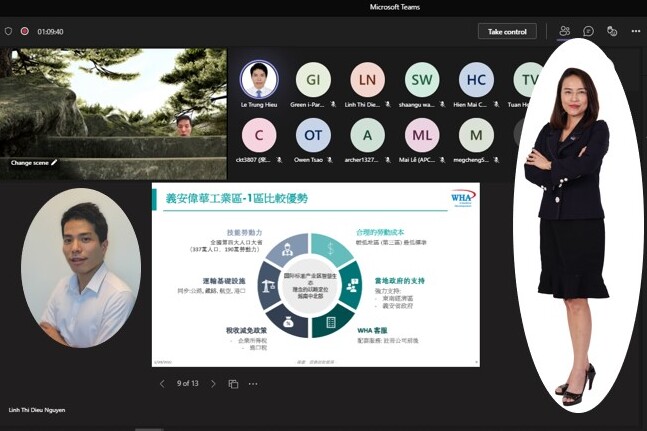Select the SW participant avatar
Viewport: 647px width, 431px height.
pyautogui.click(x=422, y=80)
